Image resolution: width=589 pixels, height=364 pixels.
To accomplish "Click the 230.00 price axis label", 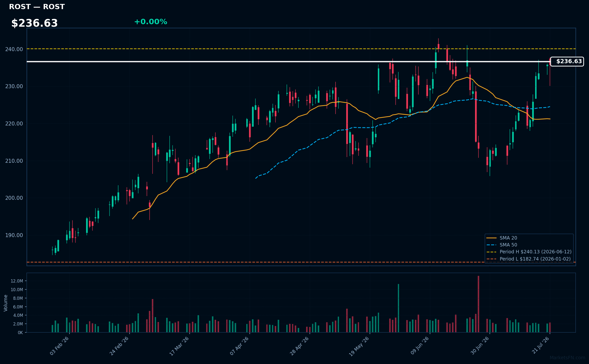I will (14, 86).
